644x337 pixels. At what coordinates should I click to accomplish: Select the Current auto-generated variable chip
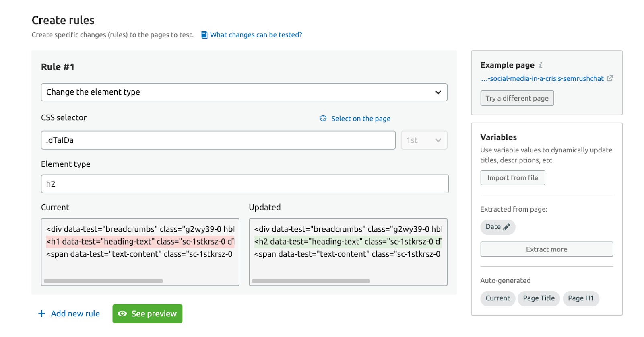tap(497, 298)
